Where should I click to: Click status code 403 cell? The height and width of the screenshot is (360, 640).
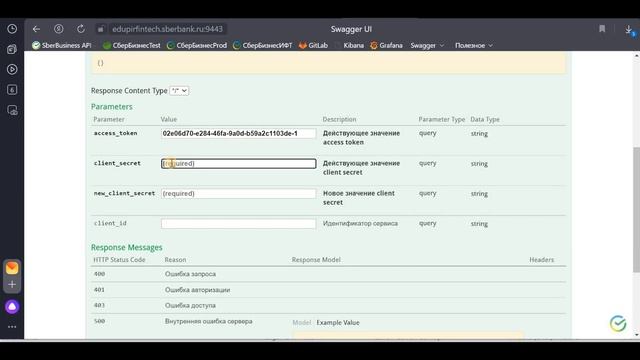click(99, 305)
